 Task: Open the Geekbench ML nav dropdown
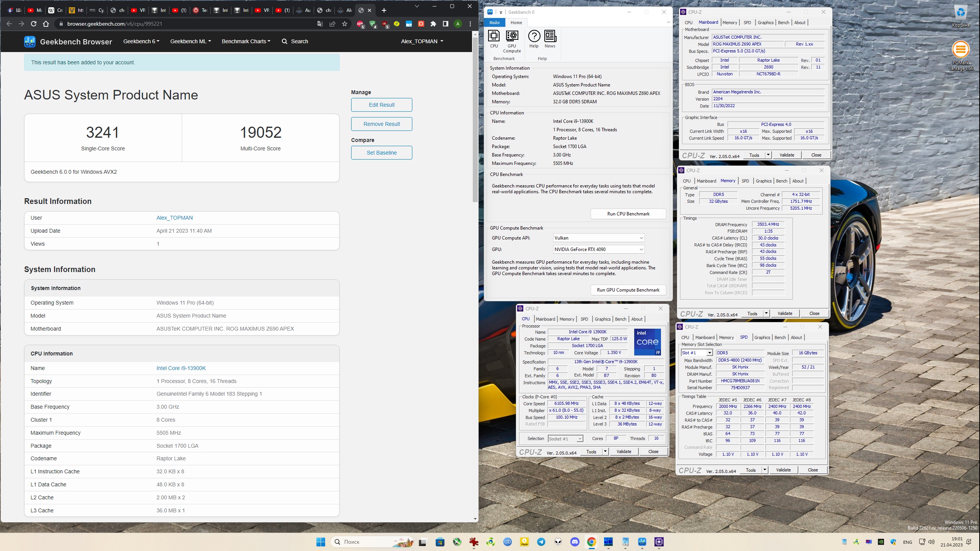[x=190, y=41]
